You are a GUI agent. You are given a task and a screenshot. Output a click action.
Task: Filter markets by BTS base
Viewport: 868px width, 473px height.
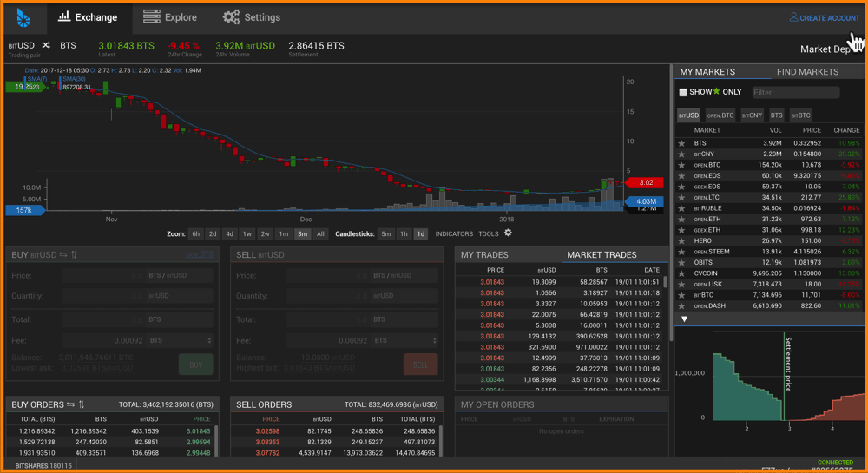tap(777, 115)
